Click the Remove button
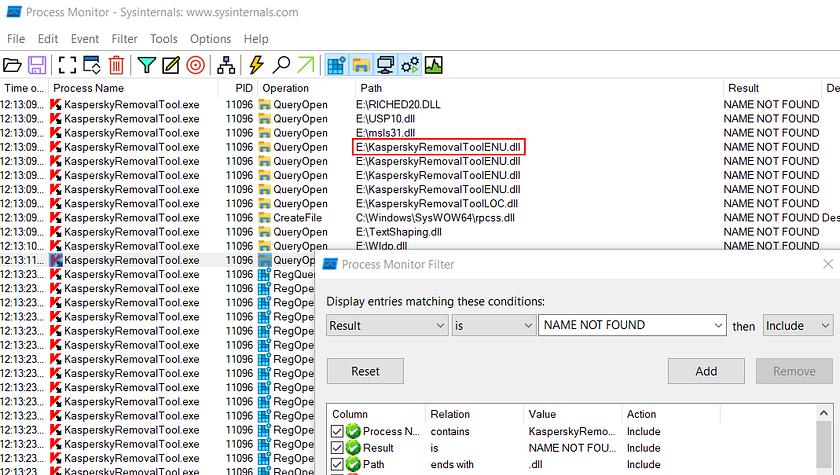 [794, 371]
